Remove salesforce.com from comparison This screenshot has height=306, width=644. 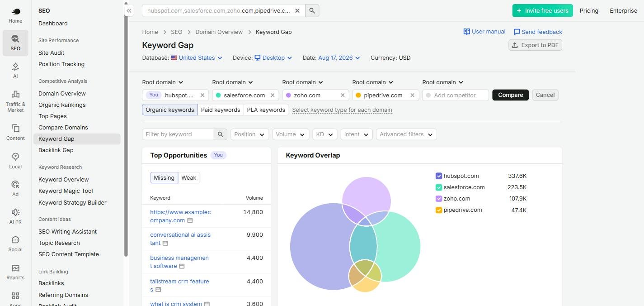tap(273, 95)
